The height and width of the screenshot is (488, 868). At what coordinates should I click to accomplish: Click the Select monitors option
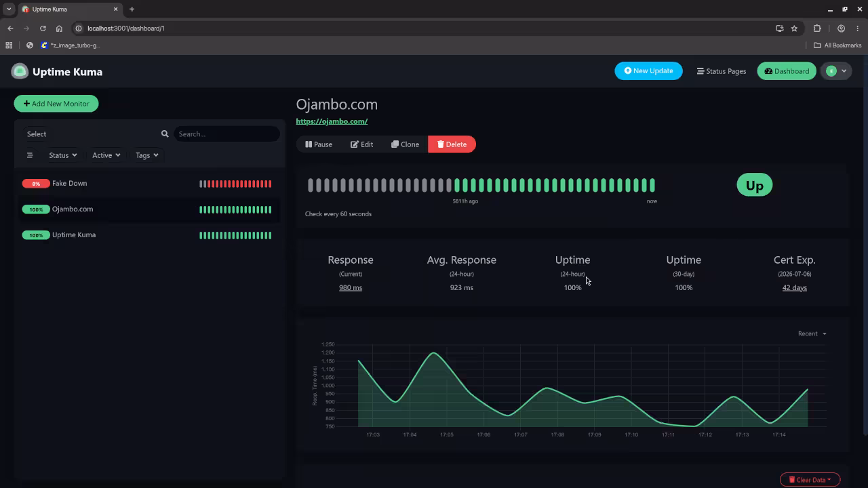(x=37, y=134)
